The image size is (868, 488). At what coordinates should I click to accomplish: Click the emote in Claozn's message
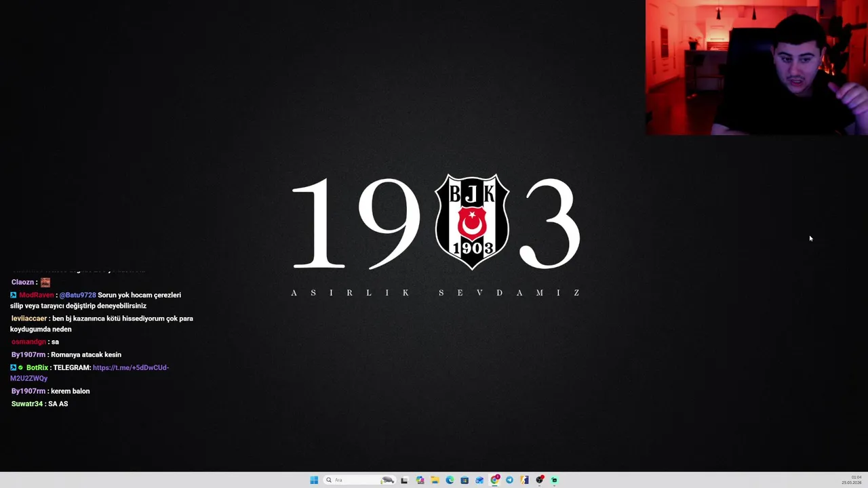click(45, 282)
